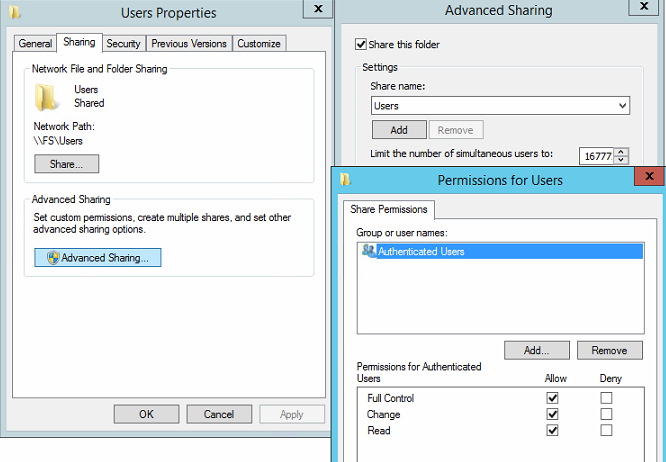666x462 pixels.
Task: Increase the simultaneous users limit with the up arrow
Action: [x=621, y=152]
